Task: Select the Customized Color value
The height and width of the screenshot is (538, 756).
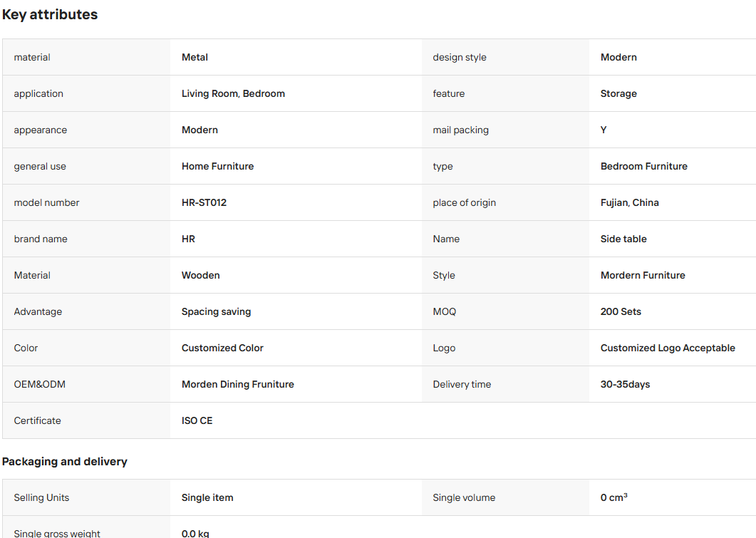Action: click(x=223, y=348)
